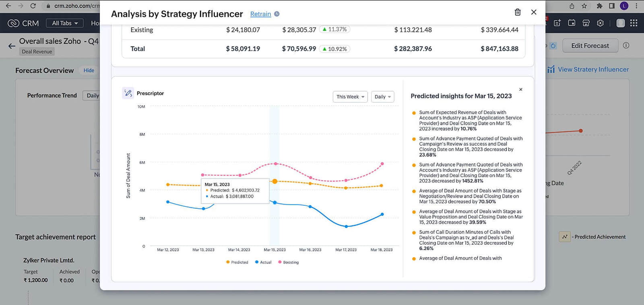The height and width of the screenshot is (305, 644).
Task: Click the Retrain link
Action: (x=260, y=14)
